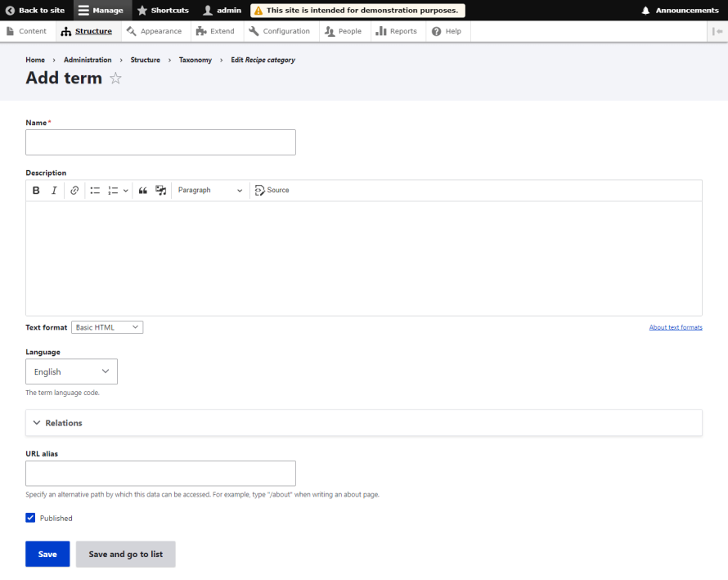The width and height of the screenshot is (728, 580).
Task: Click the Back to site arrow
Action: pyautogui.click(x=35, y=10)
